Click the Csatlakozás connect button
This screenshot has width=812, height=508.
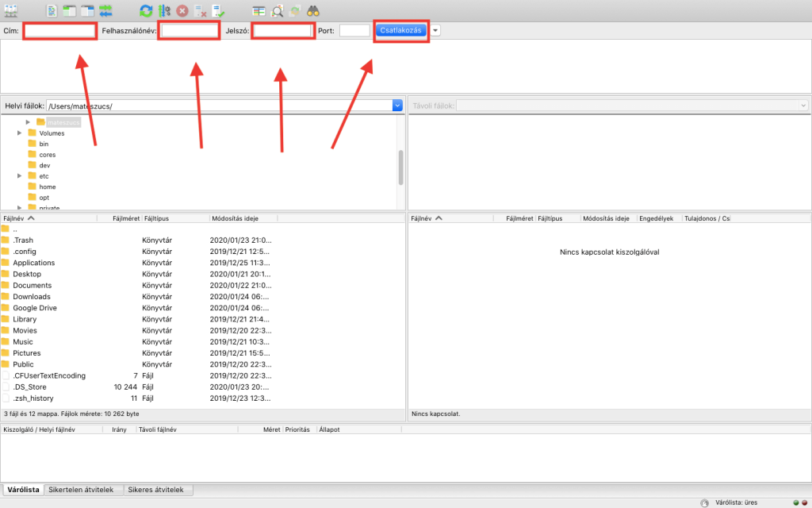(x=400, y=30)
